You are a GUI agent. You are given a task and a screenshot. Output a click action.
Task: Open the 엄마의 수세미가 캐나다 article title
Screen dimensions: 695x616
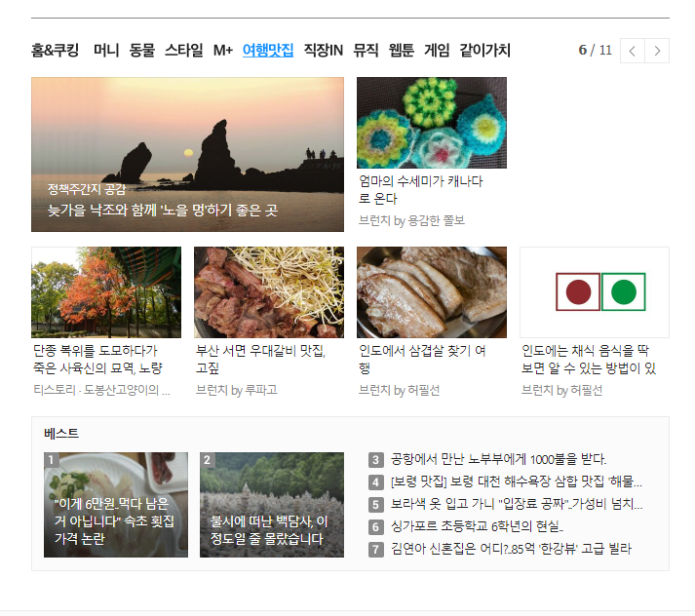click(420, 190)
